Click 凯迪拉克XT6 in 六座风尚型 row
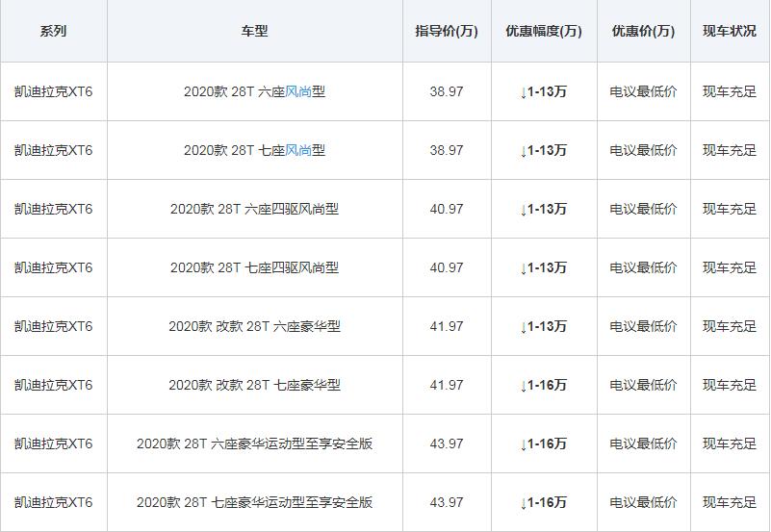This screenshot has width=771, height=532. (53, 91)
